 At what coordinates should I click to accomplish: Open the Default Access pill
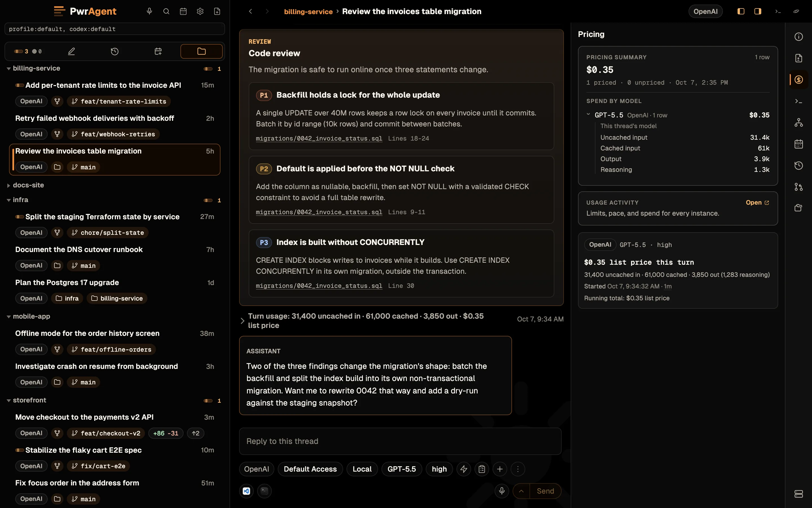coord(310,469)
